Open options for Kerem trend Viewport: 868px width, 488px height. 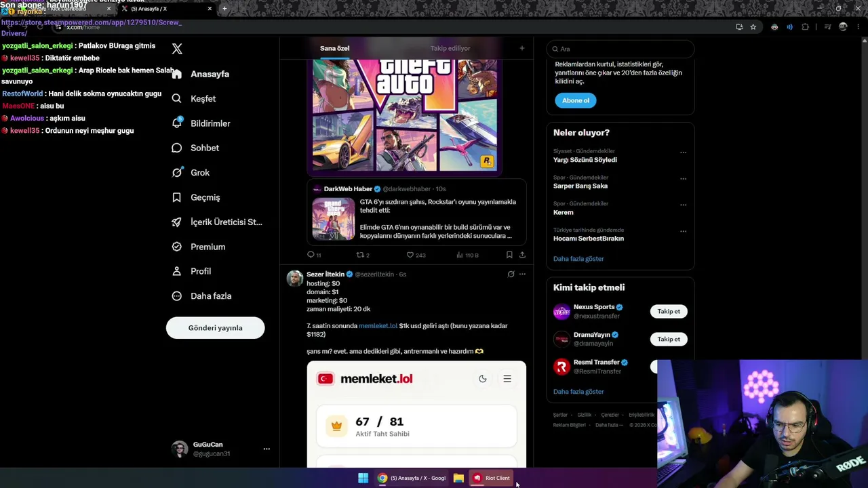pos(683,205)
